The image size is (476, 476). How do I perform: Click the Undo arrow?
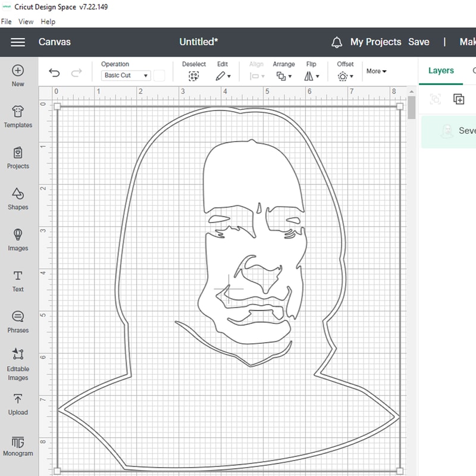pyautogui.click(x=54, y=73)
